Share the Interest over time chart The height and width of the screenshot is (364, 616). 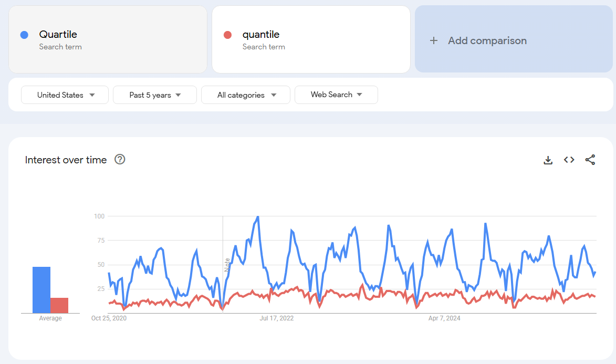click(590, 160)
